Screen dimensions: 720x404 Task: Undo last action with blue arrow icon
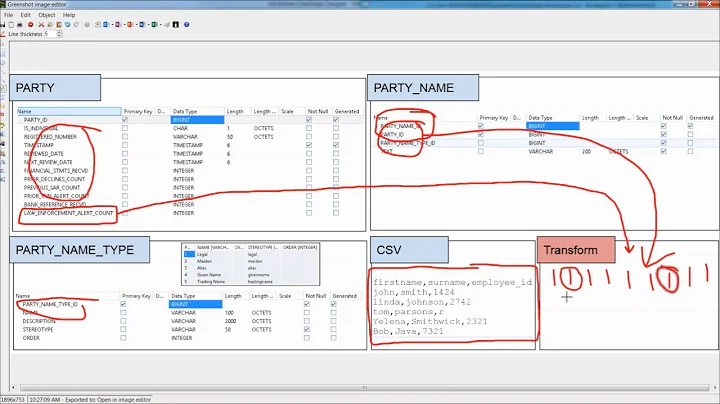click(68, 25)
